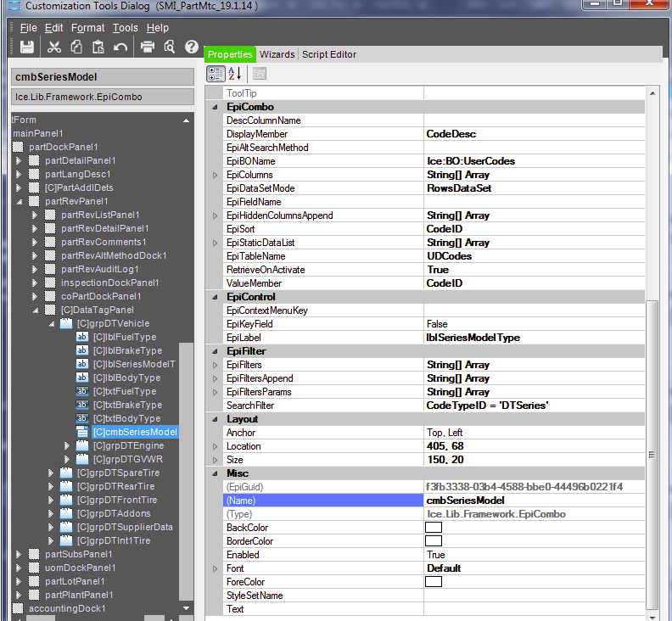The width and height of the screenshot is (672, 621).
Task: Click the Save icon in the toolbar
Action: click(x=26, y=47)
